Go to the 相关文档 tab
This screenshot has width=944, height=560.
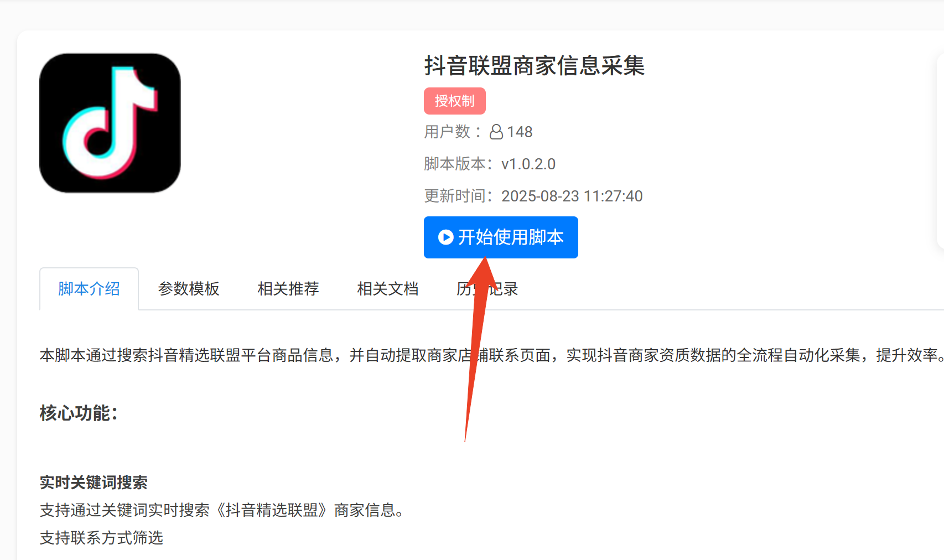[388, 289]
